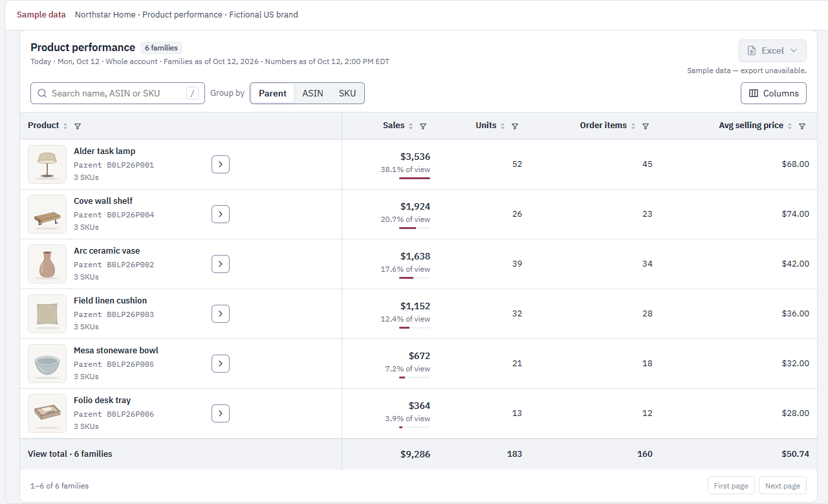
Task: Open the Columns chooser
Action: [774, 93]
